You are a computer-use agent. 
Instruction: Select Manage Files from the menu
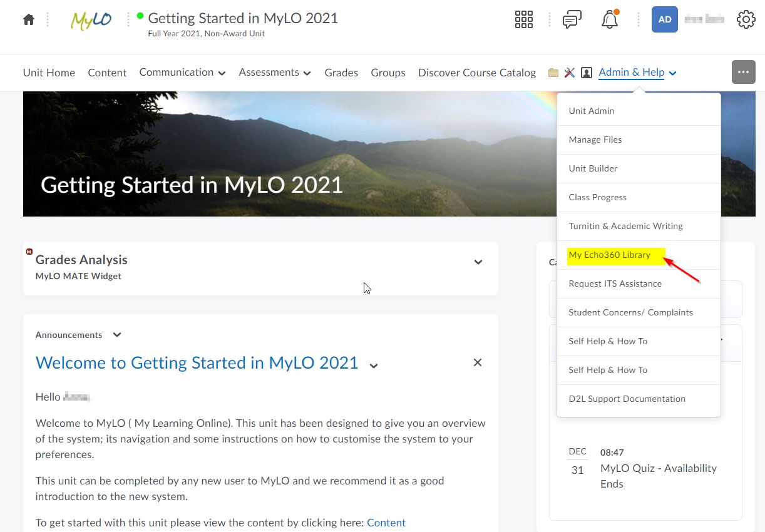click(639, 140)
